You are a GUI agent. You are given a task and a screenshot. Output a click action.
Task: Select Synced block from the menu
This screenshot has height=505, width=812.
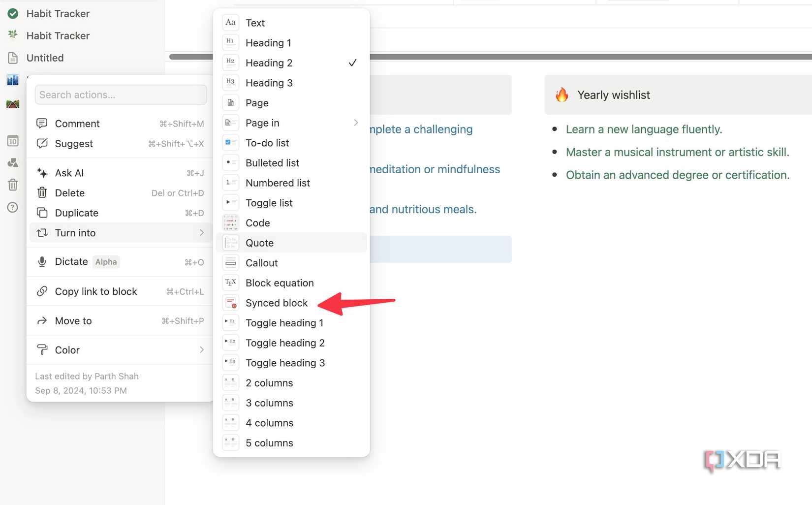coord(277,303)
